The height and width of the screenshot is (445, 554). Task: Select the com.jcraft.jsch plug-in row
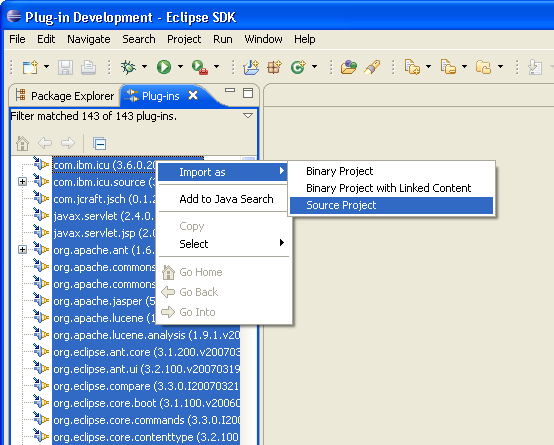104,199
